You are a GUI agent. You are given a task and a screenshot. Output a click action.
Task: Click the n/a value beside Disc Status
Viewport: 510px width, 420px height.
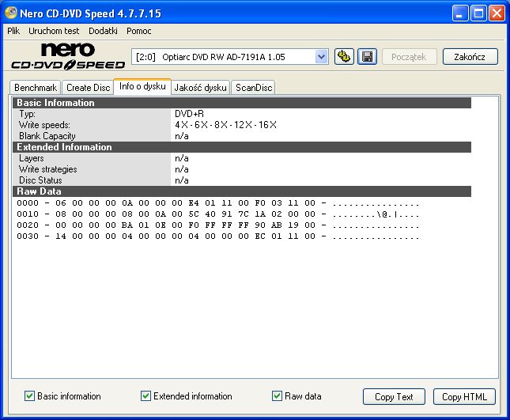(x=182, y=180)
